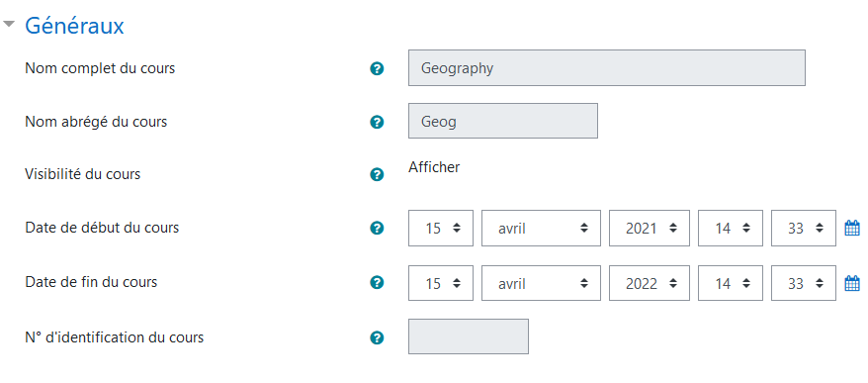Click the full course name field Geography
Screen dimensions: 868x383
pyautogui.click(x=607, y=68)
